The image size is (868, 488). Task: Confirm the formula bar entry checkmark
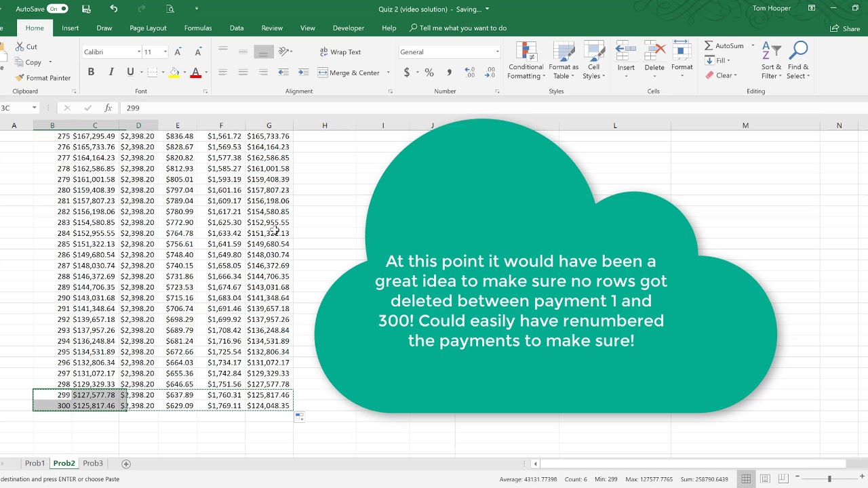(x=87, y=108)
